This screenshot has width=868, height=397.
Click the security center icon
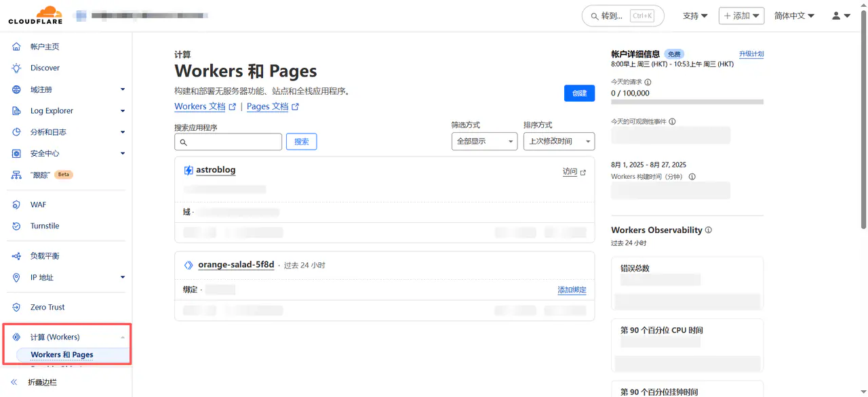(16, 154)
